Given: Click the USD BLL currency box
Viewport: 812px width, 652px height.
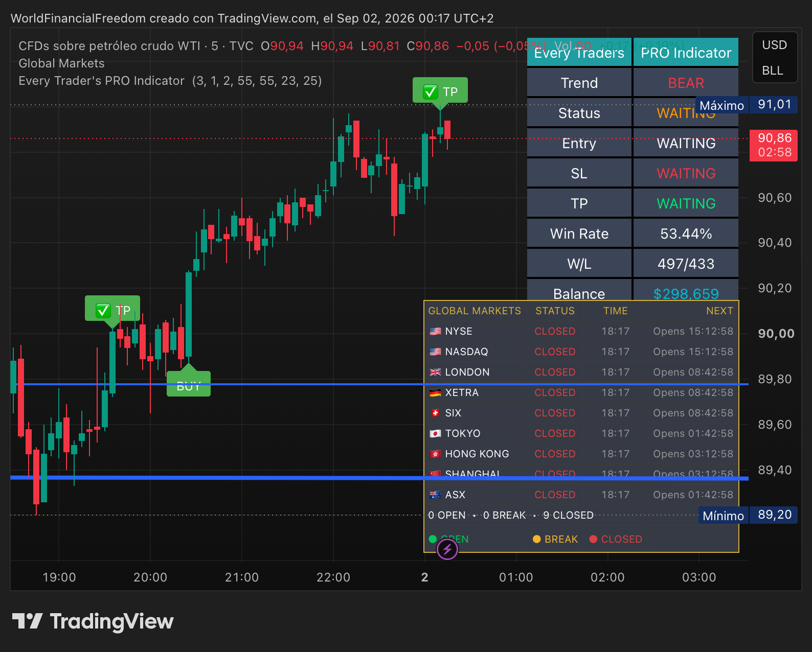Looking at the screenshot, I should click(775, 57).
